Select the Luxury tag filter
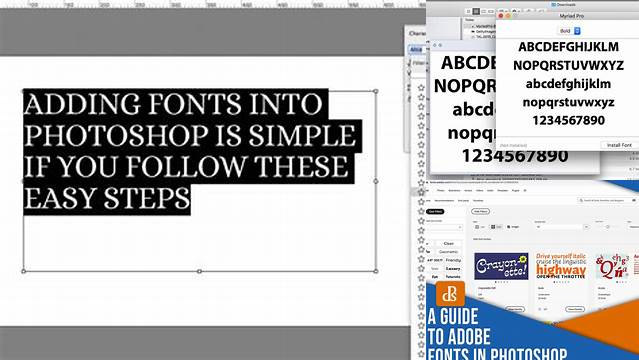Viewport: 639px width, 360px height. [x=453, y=269]
